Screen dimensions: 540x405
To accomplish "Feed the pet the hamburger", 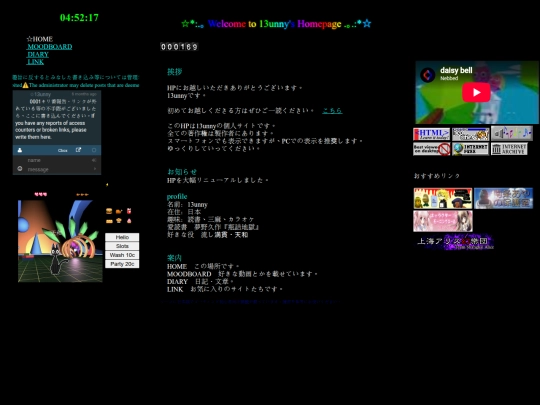I will coord(109,211).
